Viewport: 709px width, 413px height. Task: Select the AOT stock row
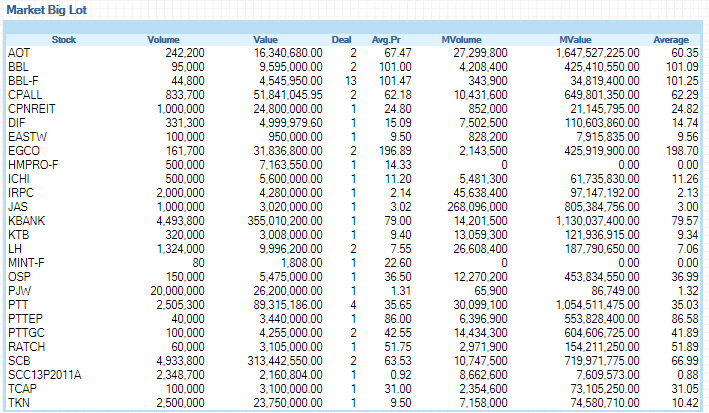coord(353,53)
